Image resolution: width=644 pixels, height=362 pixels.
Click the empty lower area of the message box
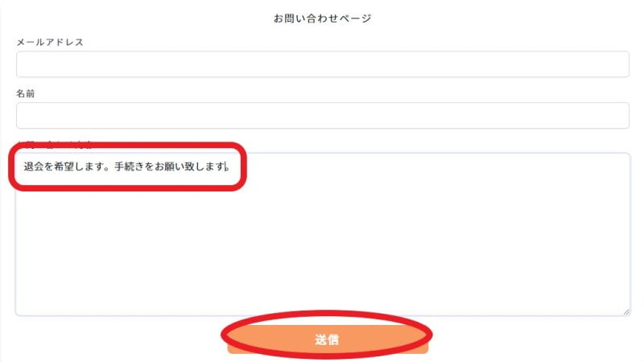tap(323, 267)
